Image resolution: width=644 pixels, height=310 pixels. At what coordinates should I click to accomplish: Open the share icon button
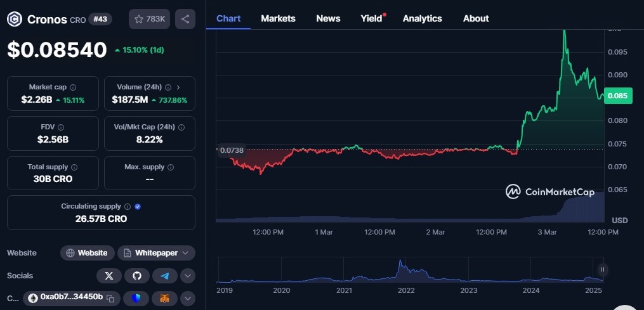(x=185, y=19)
